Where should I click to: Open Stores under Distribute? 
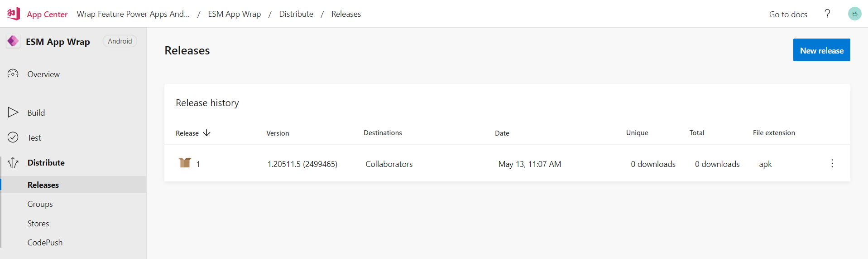coord(38,224)
